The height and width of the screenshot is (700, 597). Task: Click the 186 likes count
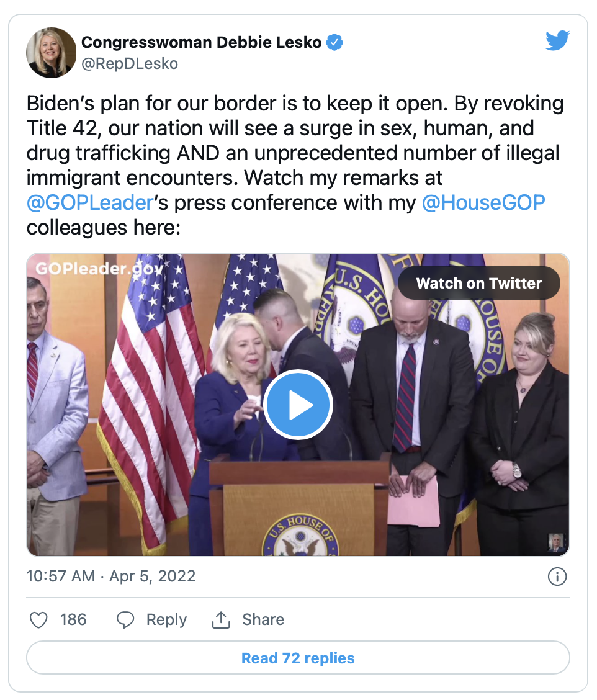click(73, 619)
